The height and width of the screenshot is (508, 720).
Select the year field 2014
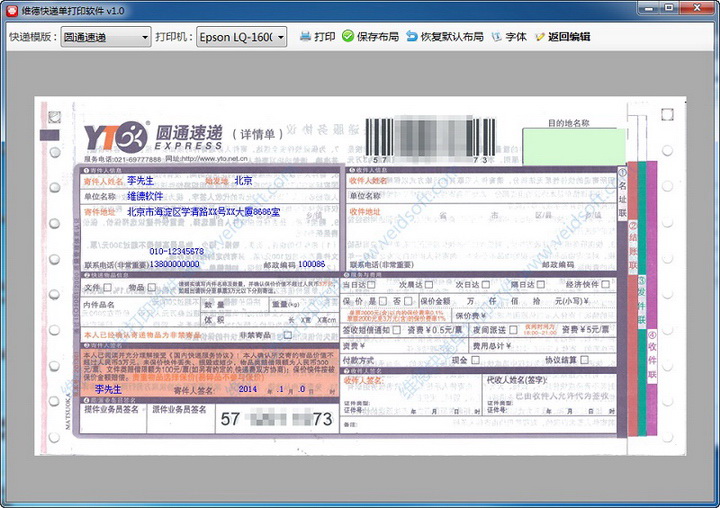pyautogui.click(x=248, y=389)
